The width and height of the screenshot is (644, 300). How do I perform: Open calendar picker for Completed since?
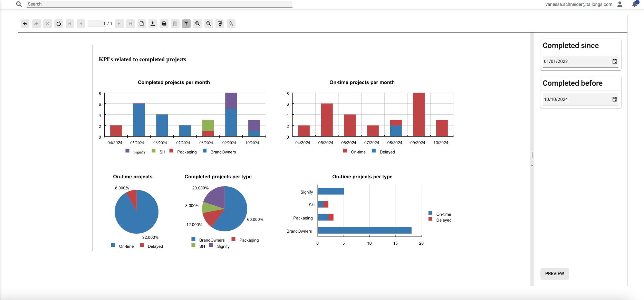pos(615,62)
